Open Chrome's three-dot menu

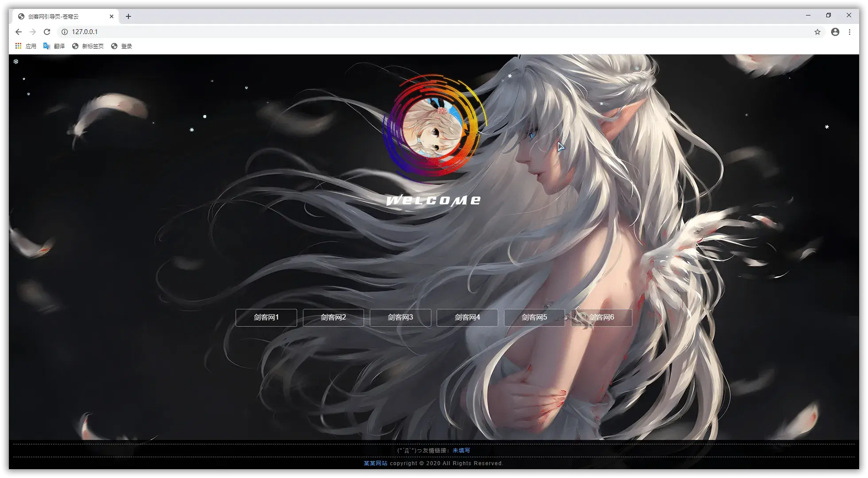pos(849,32)
